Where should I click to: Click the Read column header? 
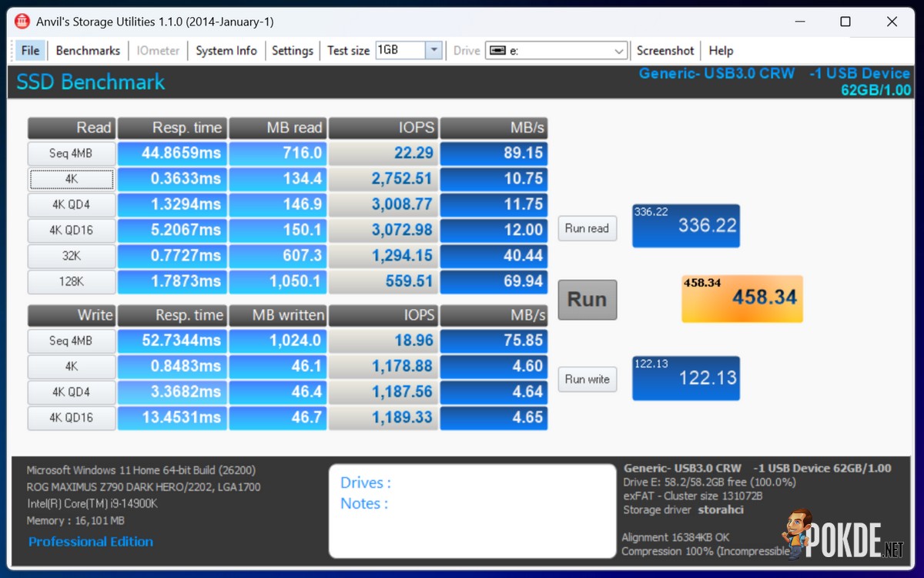click(71, 128)
